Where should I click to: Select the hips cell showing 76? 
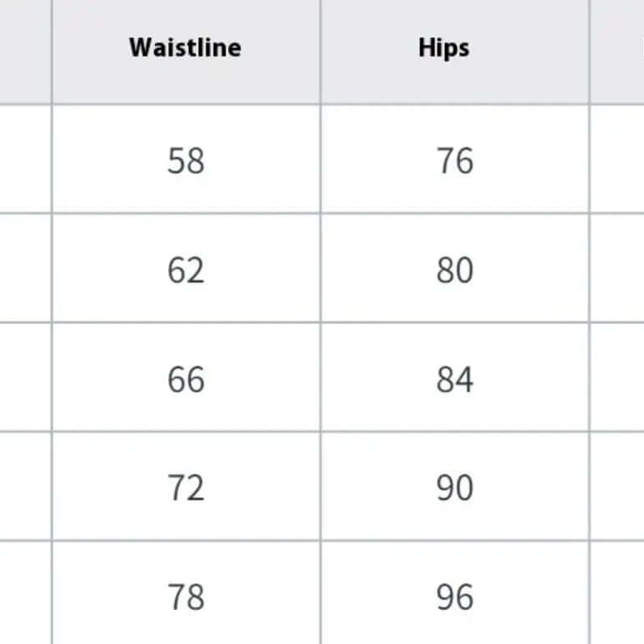455,159
